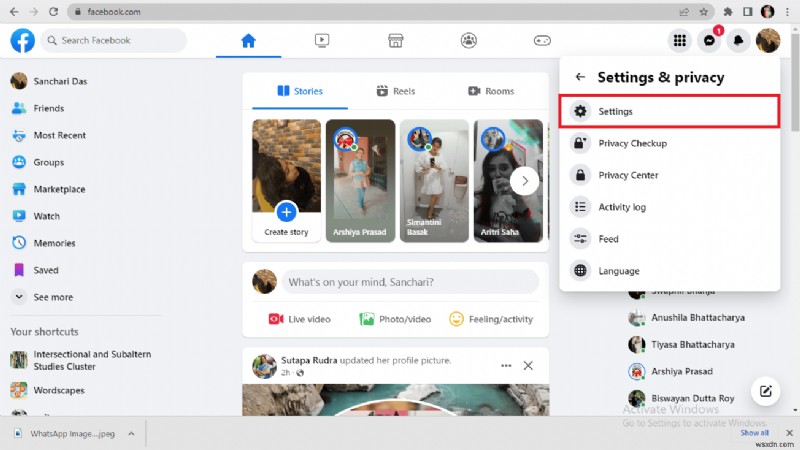Image resolution: width=800 pixels, height=450 pixels.
Task: Add a Feeling/activity to post
Action: coord(491,319)
